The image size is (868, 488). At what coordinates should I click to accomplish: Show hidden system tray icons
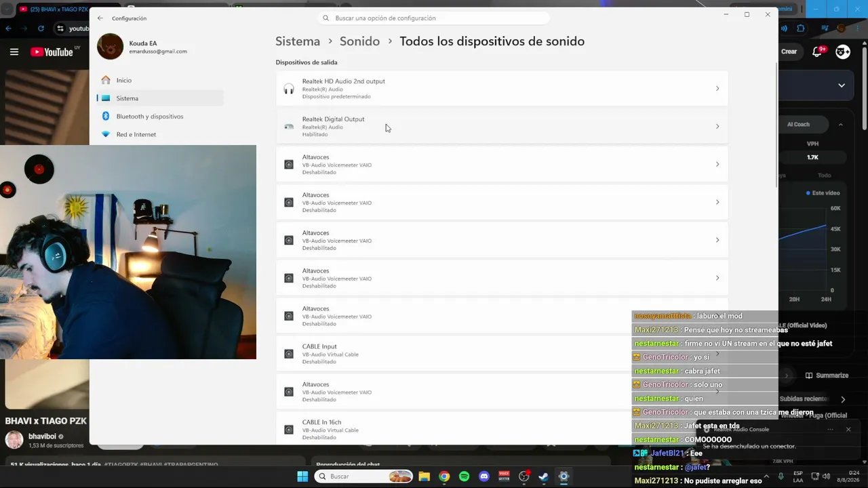click(766, 476)
